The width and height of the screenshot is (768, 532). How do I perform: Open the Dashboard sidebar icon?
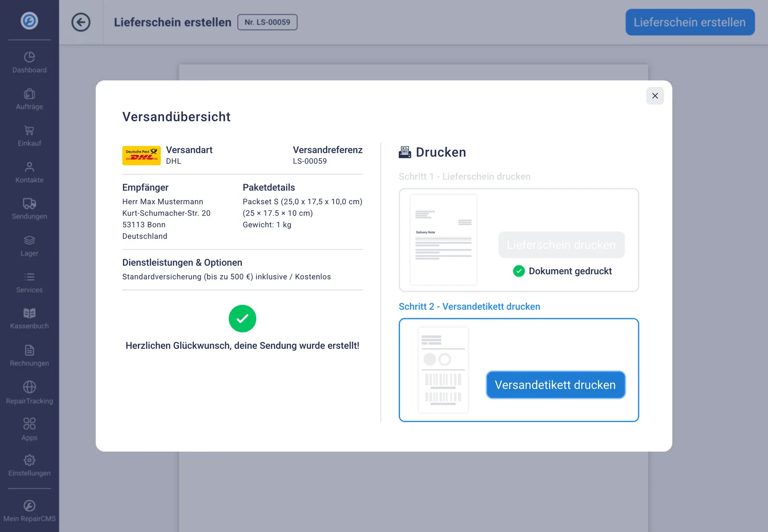pos(29,57)
